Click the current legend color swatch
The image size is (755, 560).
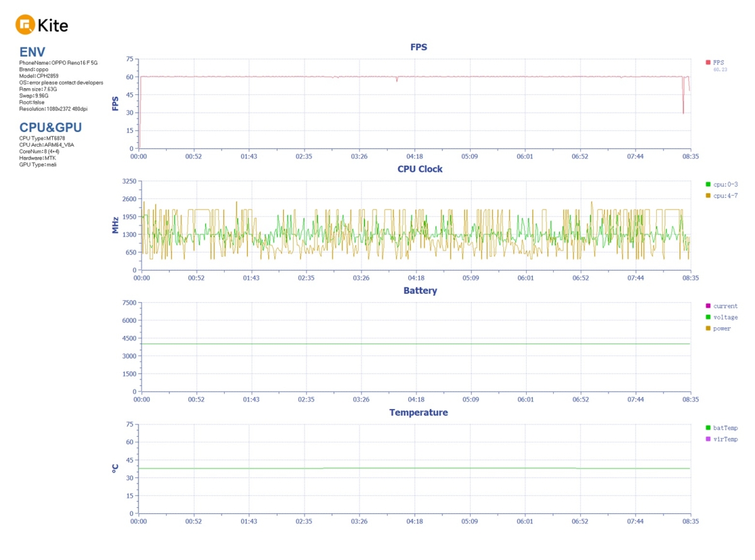(x=708, y=306)
